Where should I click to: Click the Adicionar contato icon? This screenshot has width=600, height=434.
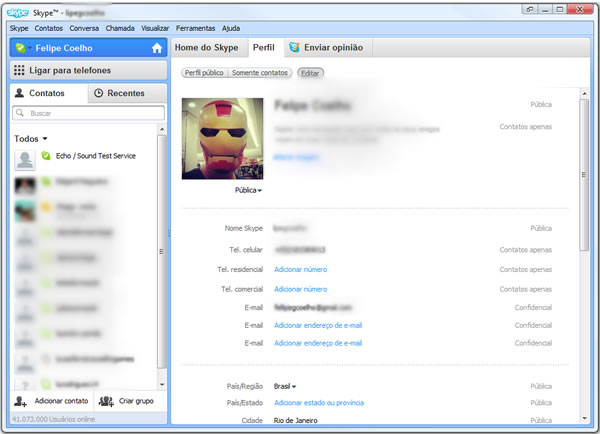click(21, 401)
